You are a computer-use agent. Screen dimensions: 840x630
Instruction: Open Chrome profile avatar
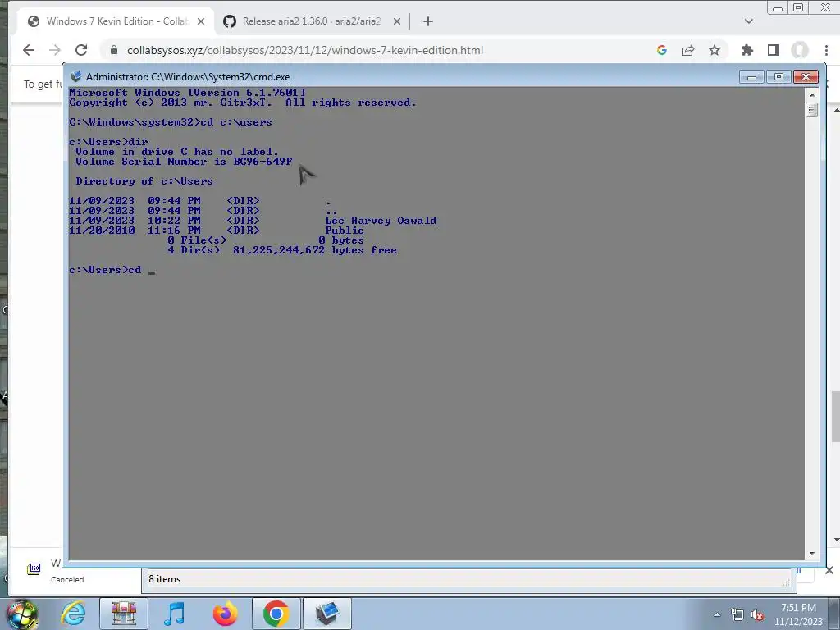coord(800,50)
